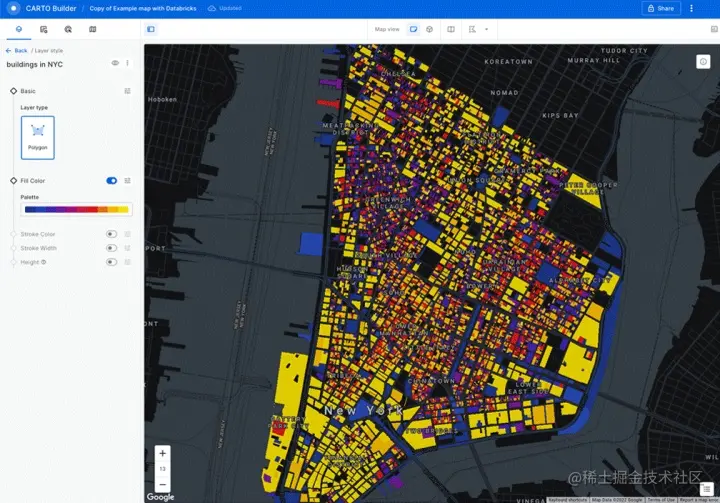
Task: Click the Google logo on the map
Action: tap(160, 497)
